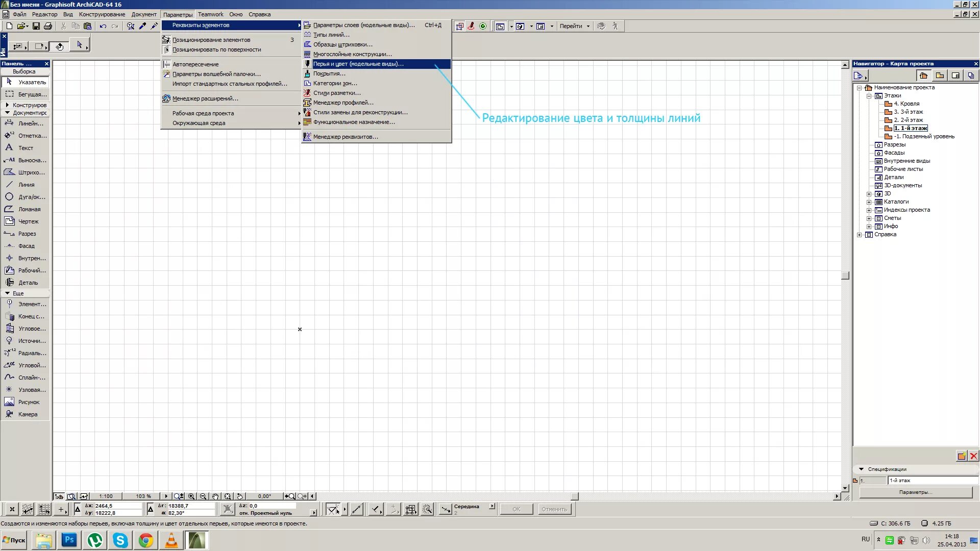Click the zoom in magnifier icon
This screenshot has height=551, width=980.
pos(191,496)
